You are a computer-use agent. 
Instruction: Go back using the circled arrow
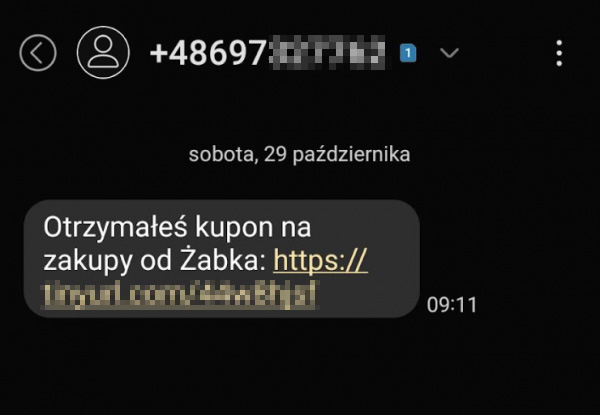[38, 53]
